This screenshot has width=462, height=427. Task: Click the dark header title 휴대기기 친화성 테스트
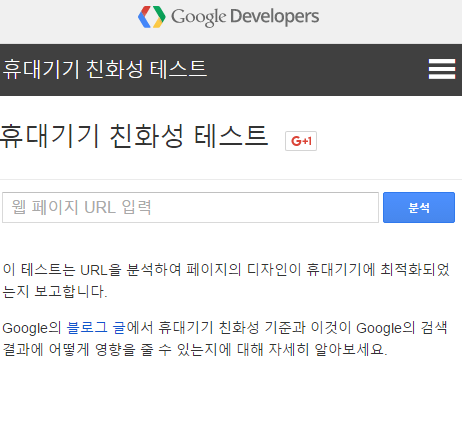pos(105,69)
